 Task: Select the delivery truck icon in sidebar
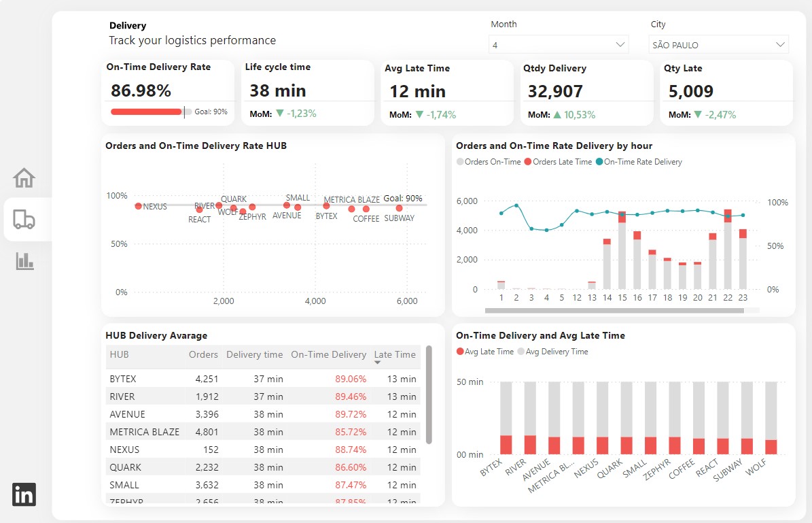24,220
